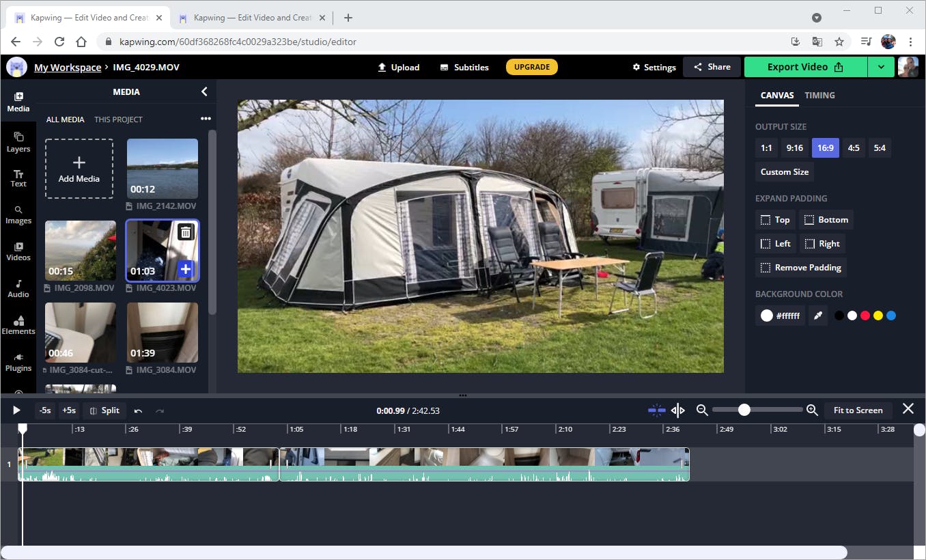Image resolution: width=926 pixels, height=560 pixels.
Task: Select the 4:5 output size
Action: click(x=854, y=148)
